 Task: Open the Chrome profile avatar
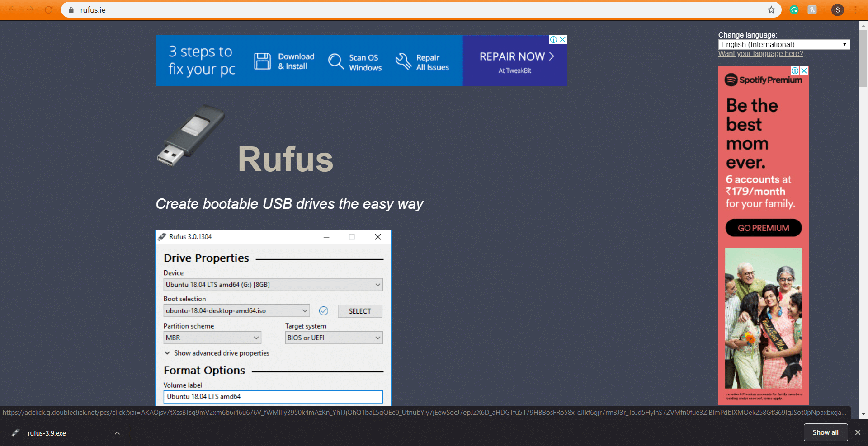coord(837,10)
